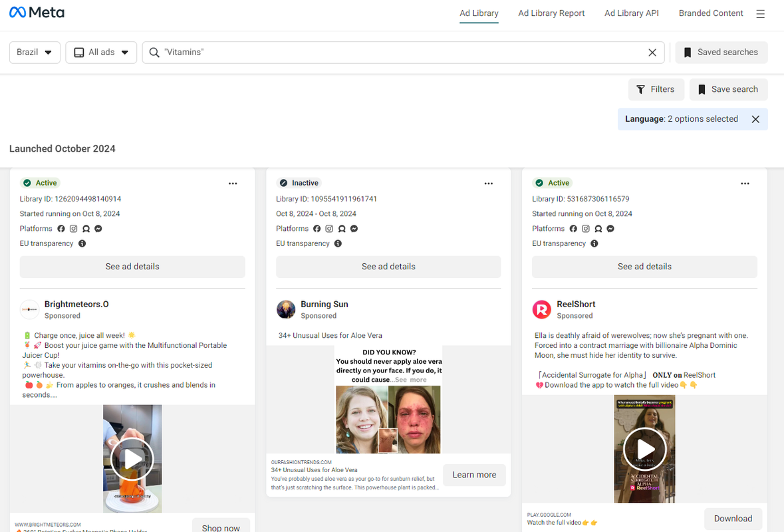Click Facebook platform icon on Burning Sun ad
The height and width of the screenshot is (532, 784).
(x=317, y=229)
